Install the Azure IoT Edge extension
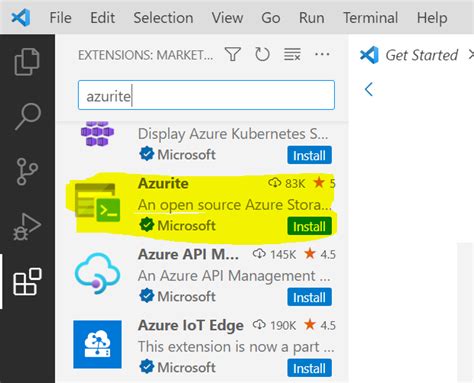Screen dimensions: 474x383 coord(309,368)
